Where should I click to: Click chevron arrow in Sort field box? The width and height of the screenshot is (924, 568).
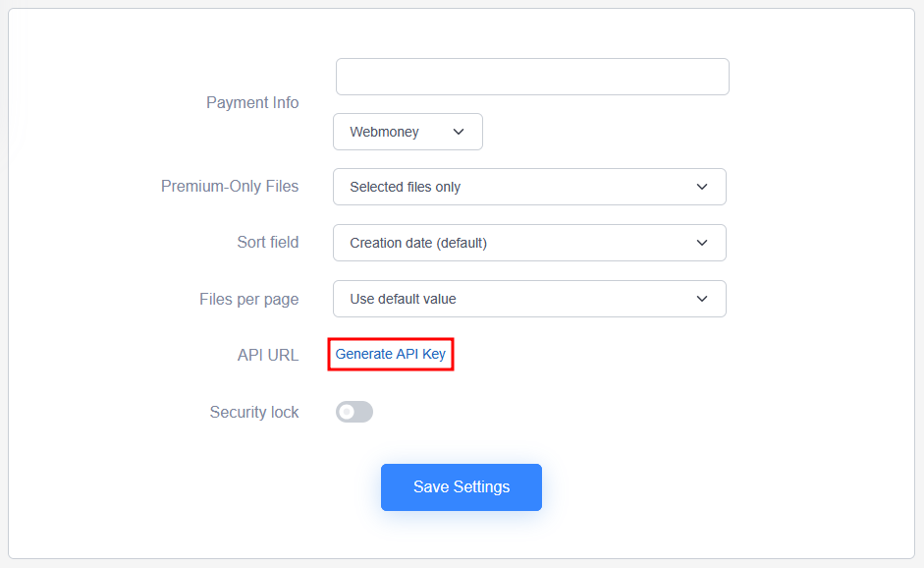click(702, 243)
